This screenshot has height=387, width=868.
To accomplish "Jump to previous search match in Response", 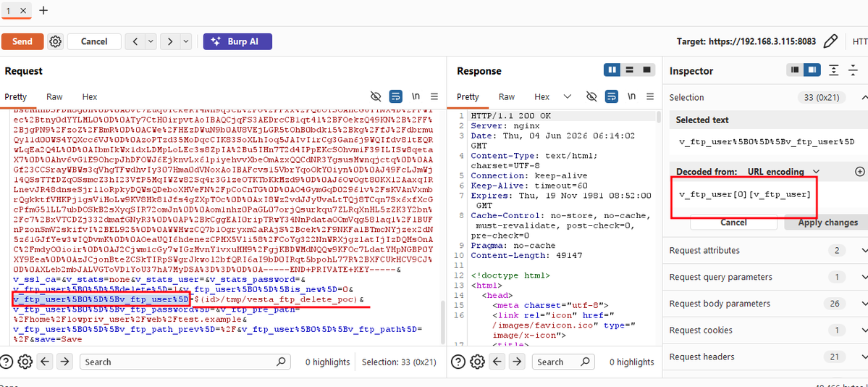I will pos(497,362).
